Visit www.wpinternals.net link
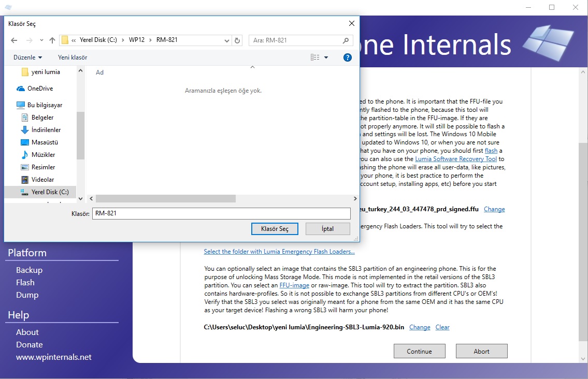Viewport: 588px width, 379px height. pos(54,357)
